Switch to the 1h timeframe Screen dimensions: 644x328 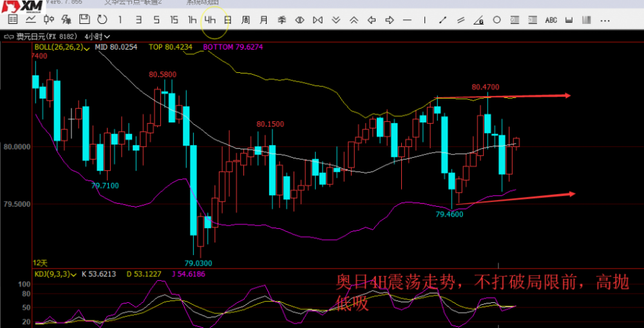point(192,20)
